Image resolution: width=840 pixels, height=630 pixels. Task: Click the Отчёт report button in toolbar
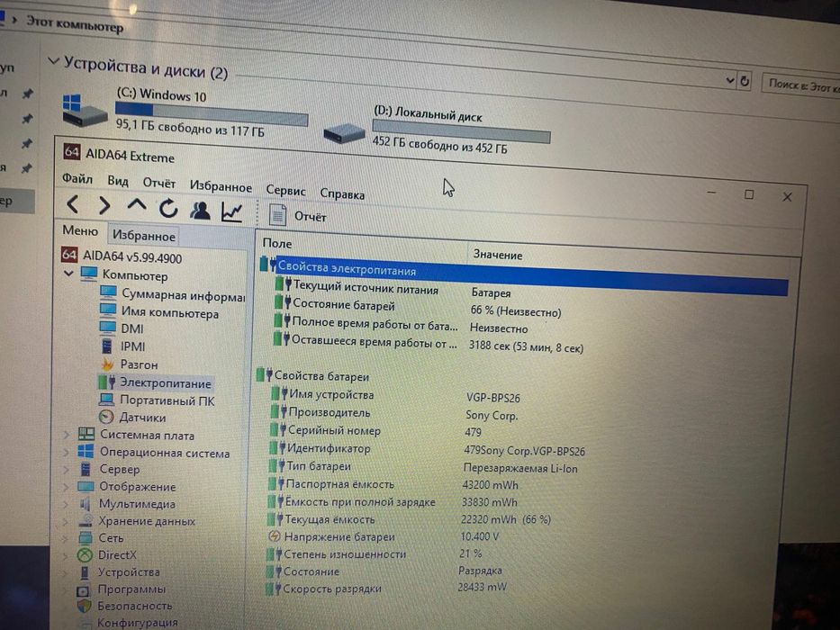tap(298, 216)
